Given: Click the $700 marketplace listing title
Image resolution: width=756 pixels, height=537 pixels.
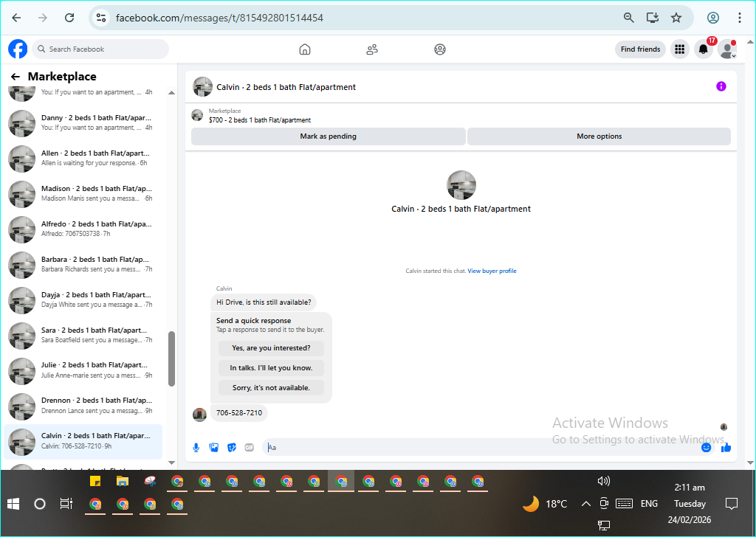Looking at the screenshot, I should (260, 120).
